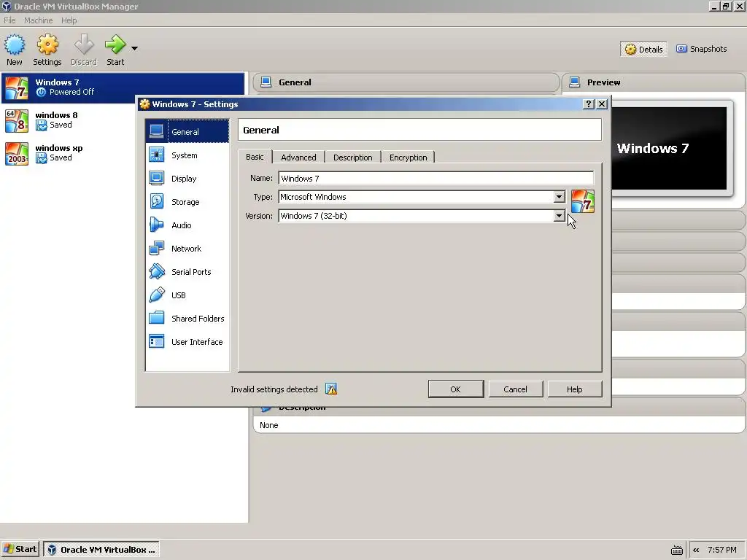Open the File menu
Viewport: 747px width, 560px height.
click(x=9, y=20)
